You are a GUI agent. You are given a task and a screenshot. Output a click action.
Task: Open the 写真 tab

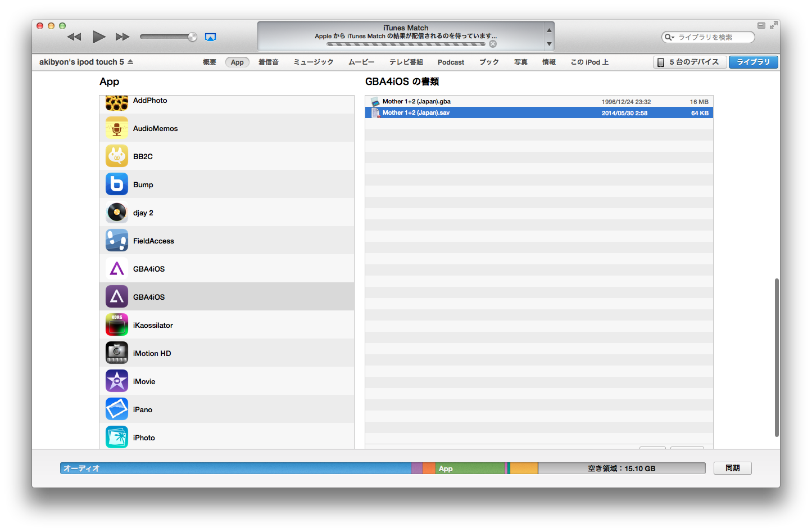pos(521,62)
